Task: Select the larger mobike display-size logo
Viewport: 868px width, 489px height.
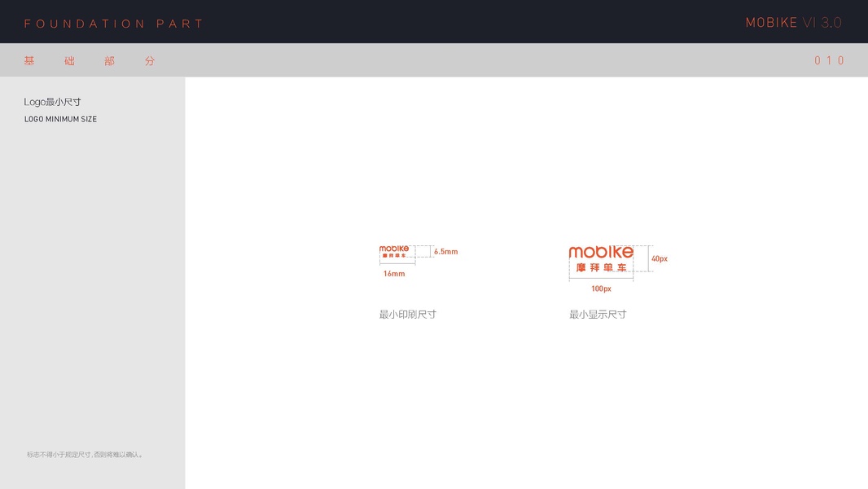Action: [x=601, y=259]
